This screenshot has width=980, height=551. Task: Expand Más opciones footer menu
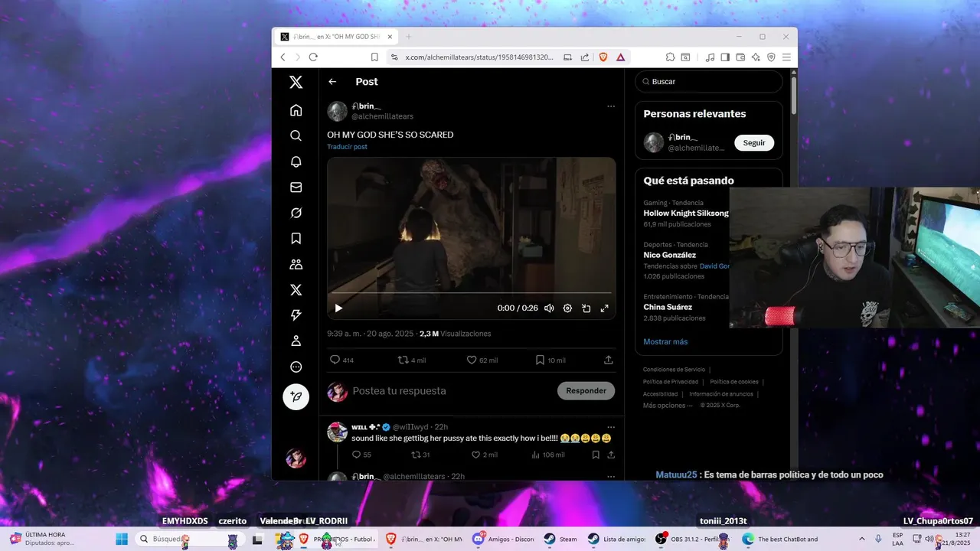tap(667, 406)
